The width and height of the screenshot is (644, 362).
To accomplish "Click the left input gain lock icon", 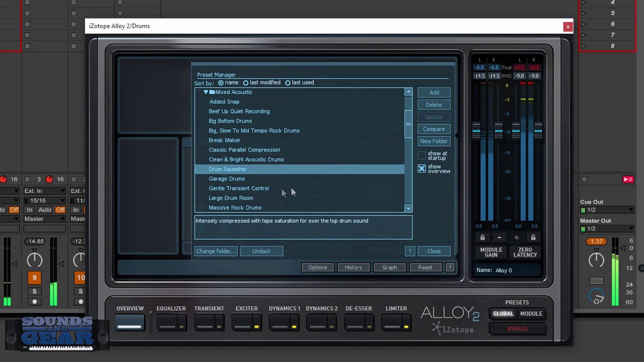I will click(x=482, y=237).
